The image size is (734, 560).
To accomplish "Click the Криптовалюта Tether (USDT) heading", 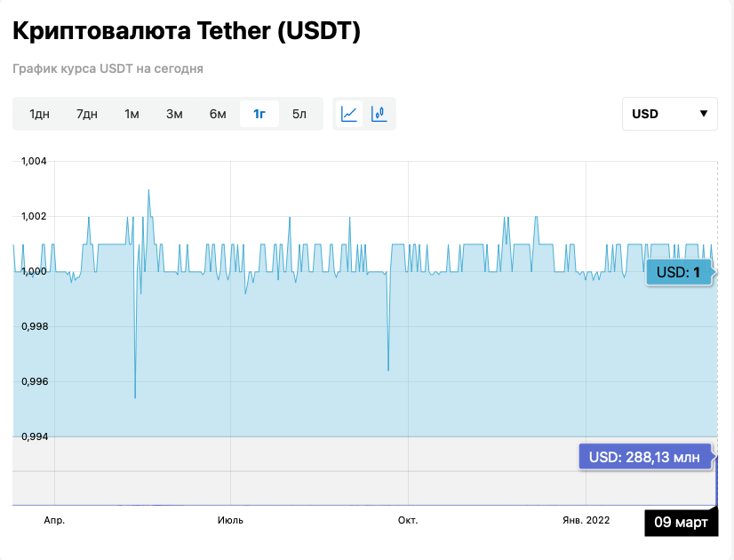I will (x=186, y=31).
